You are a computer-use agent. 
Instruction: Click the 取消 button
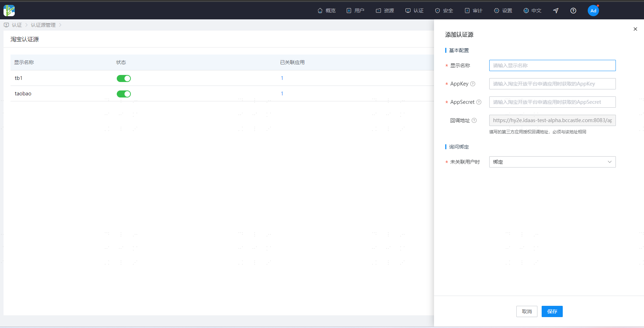527,311
